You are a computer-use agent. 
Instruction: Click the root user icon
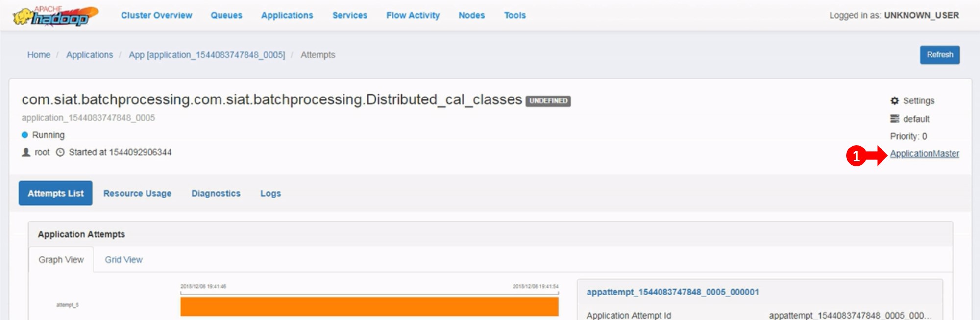point(26,152)
